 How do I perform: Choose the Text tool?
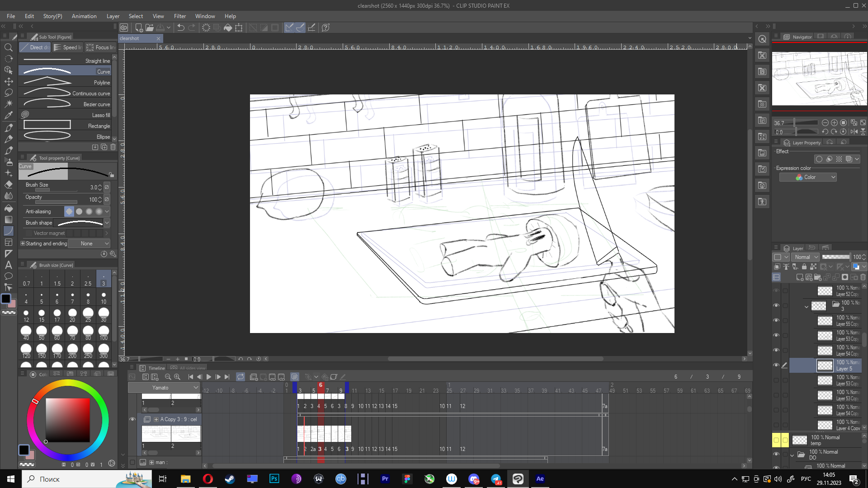(x=9, y=265)
